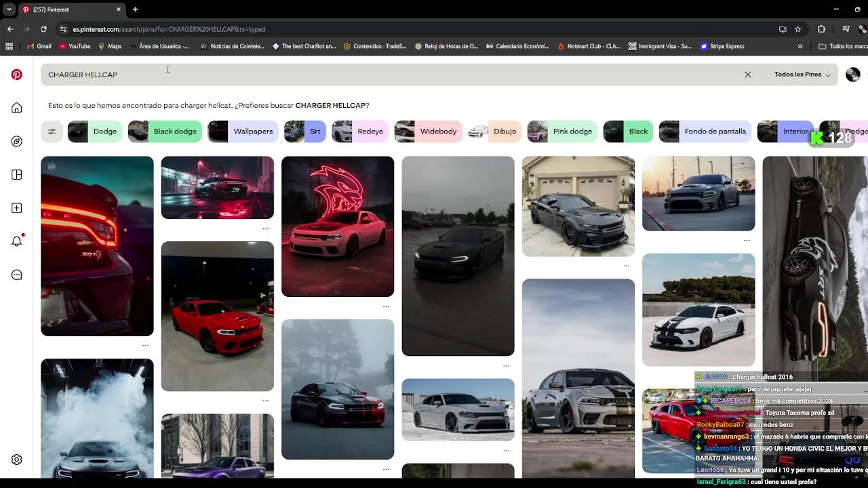868x488 pixels.
Task: Open the Chrome apps grid in bookmarks bar
Action: (x=9, y=46)
